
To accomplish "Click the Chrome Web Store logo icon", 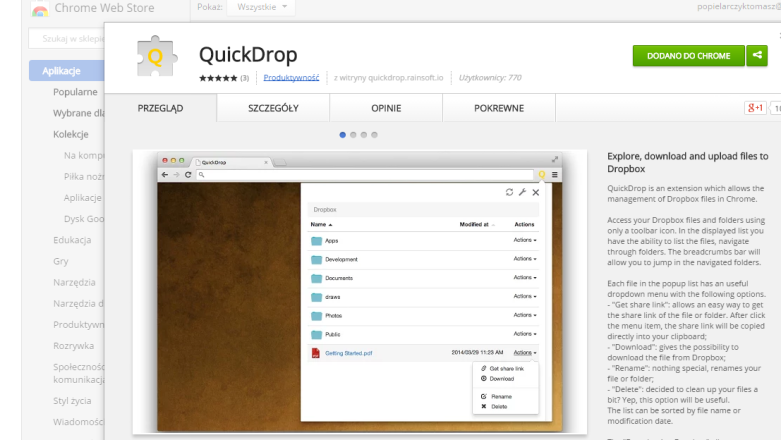I will [40, 8].
